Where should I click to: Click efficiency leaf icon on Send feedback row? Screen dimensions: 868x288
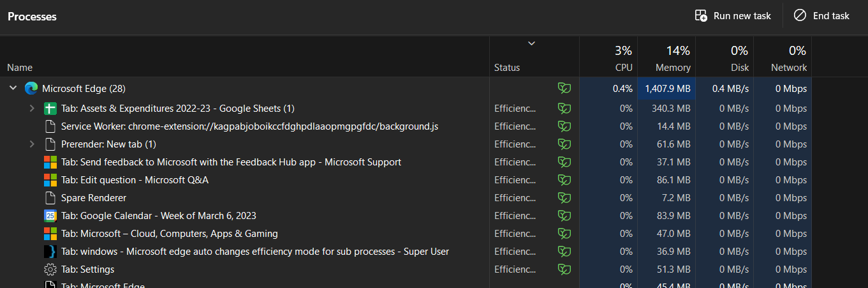click(564, 162)
